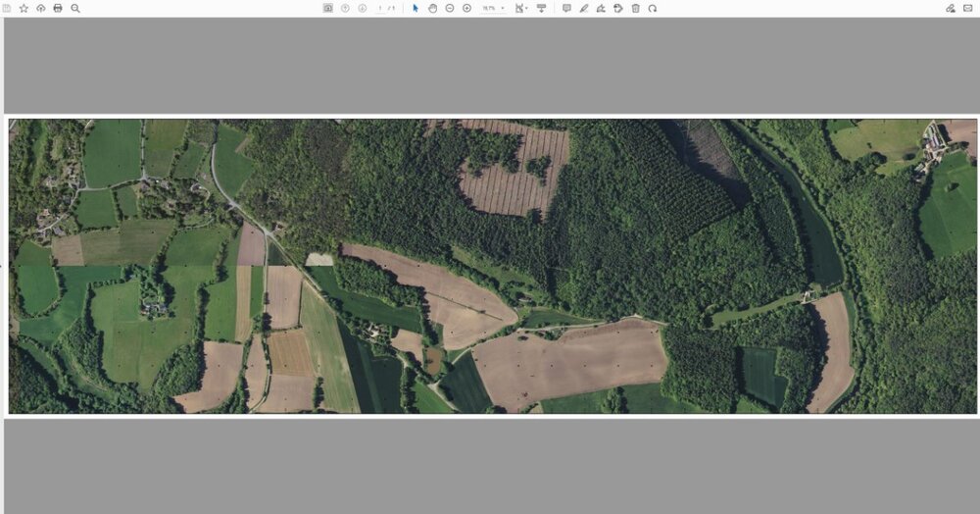The image size is (980, 514).
Task: Click the save file icon
Action: pos(7,8)
